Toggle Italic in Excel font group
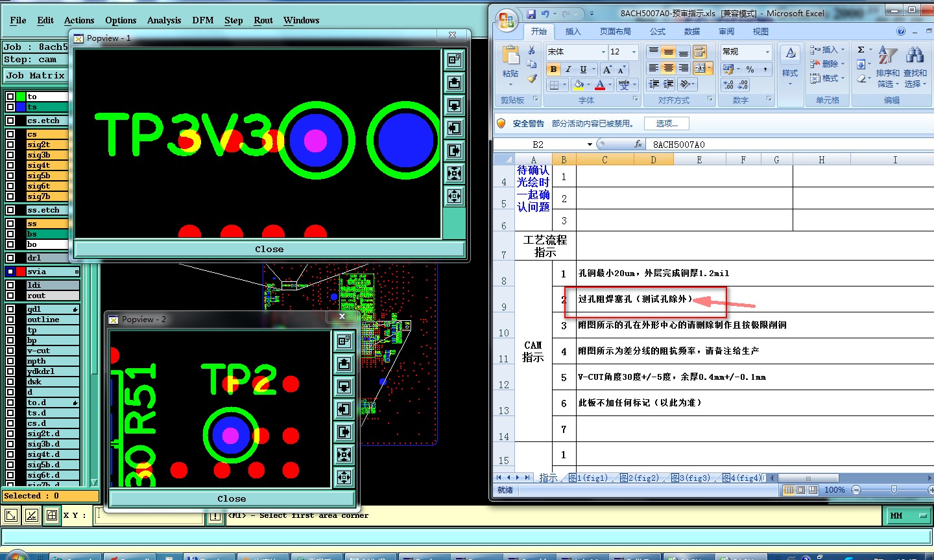 [x=568, y=69]
